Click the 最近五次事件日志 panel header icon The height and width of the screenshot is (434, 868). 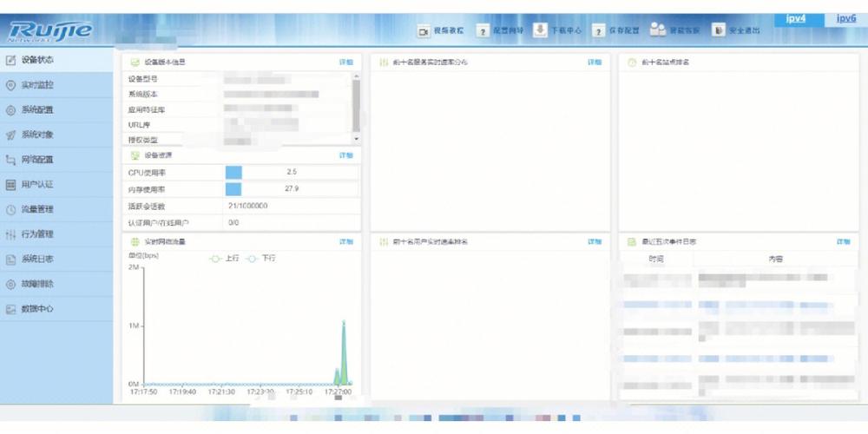(x=632, y=242)
